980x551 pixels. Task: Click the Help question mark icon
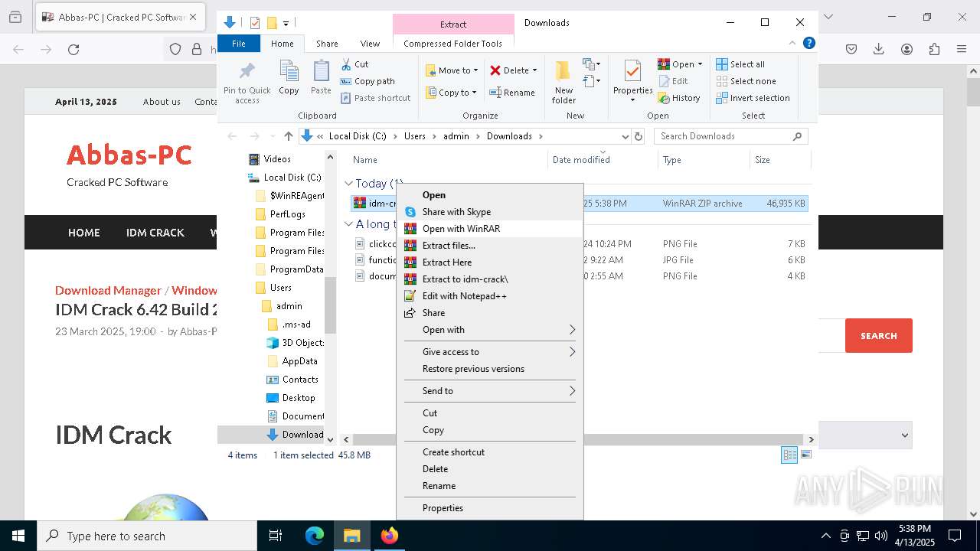(x=808, y=44)
